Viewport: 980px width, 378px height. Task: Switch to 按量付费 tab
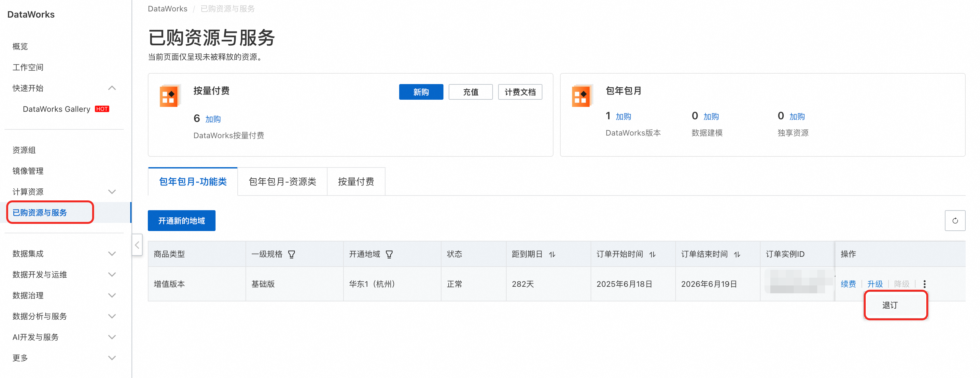pyautogui.click(x=356, y=182)
